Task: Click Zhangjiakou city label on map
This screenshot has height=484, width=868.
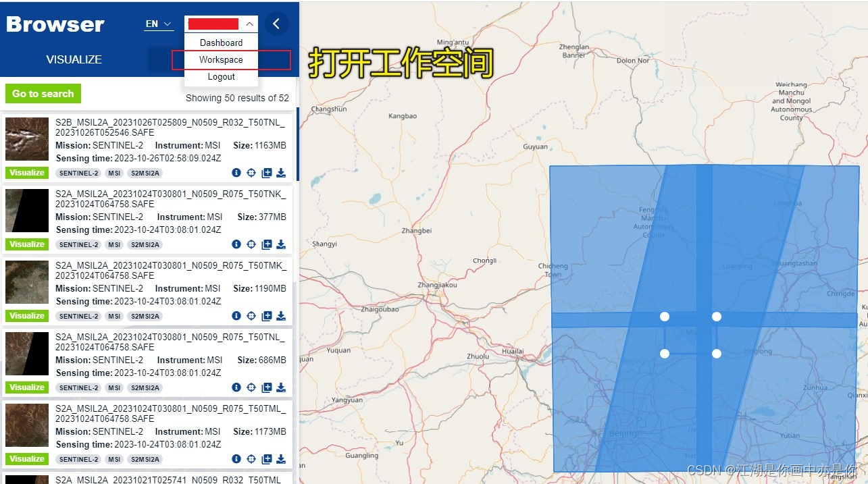Action: 437,285
